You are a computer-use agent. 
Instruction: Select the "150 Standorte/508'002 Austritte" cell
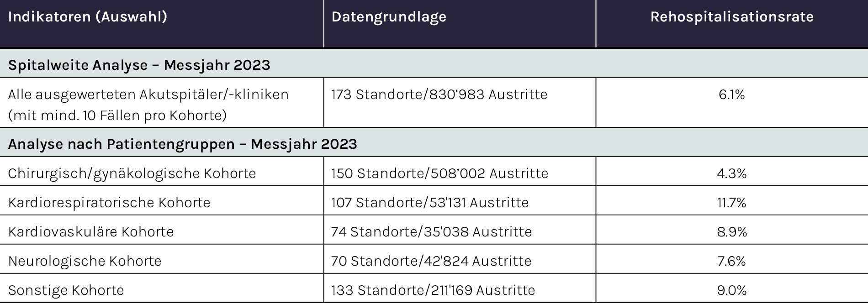click(x=439, y=173)
